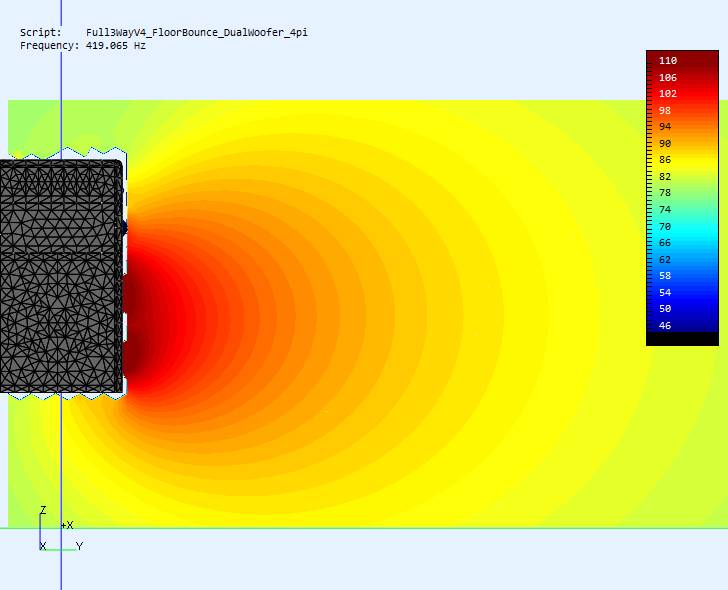Click the 'Frequency:' label
Screen dimensions: 728x590
click(x=50, y=45)
